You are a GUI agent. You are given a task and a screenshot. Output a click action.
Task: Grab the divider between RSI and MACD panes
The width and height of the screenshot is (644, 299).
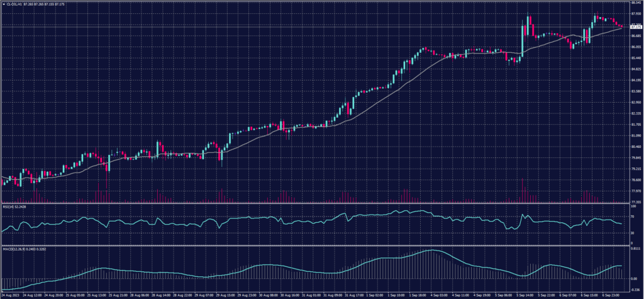pyautogui.click(x=314, y=245)
